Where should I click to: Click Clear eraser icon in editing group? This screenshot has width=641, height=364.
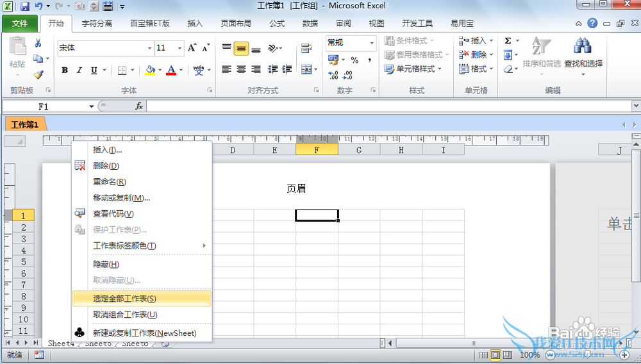point(508,69)
